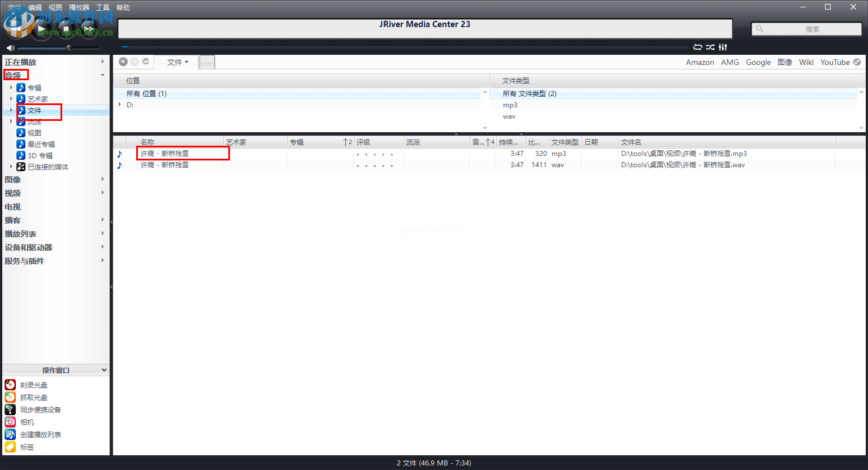Image resolution: width=868 pixels, height=470 pixels.
Task: Expand the D: location node
Action: click(120, 105)
